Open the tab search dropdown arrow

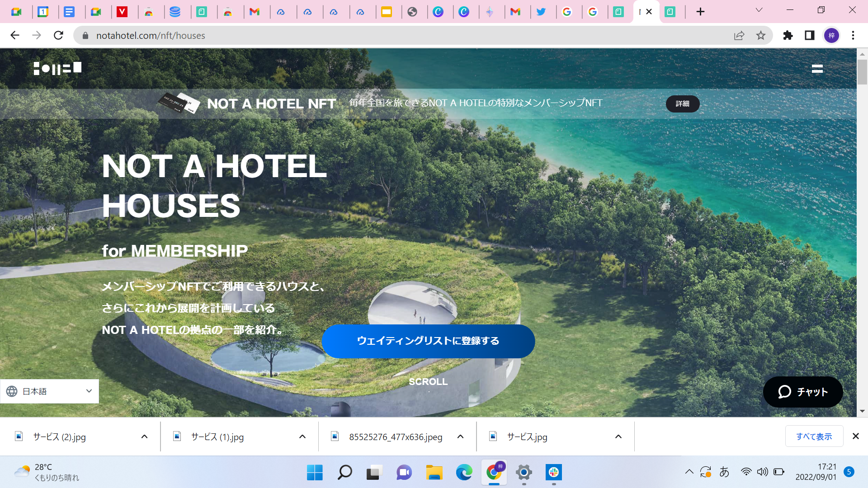pos(759,10)
